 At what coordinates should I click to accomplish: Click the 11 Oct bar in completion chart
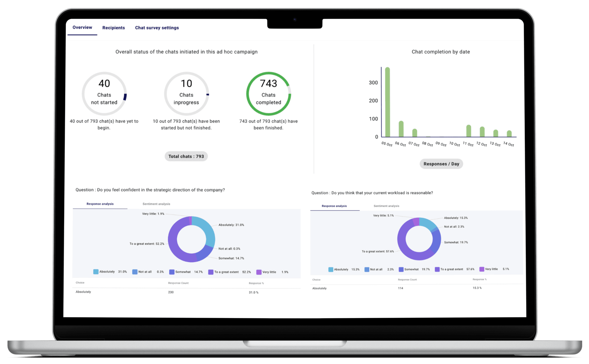(468, 131)
